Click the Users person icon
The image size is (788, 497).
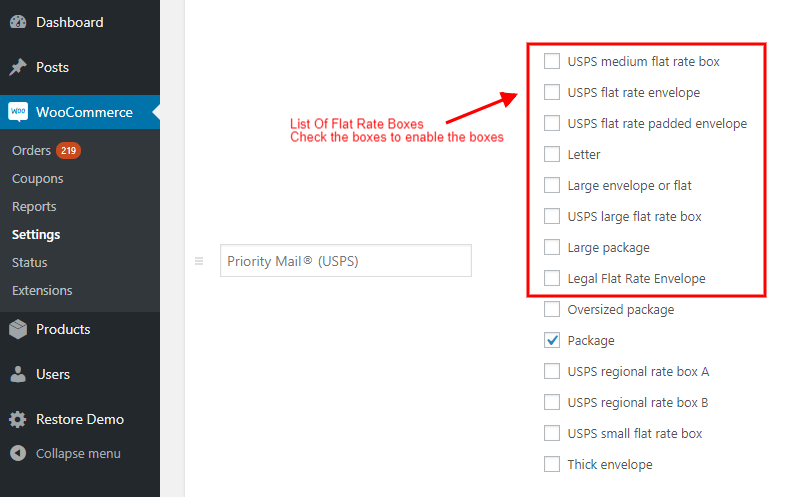pyautogui.click(x=18, y=374)
